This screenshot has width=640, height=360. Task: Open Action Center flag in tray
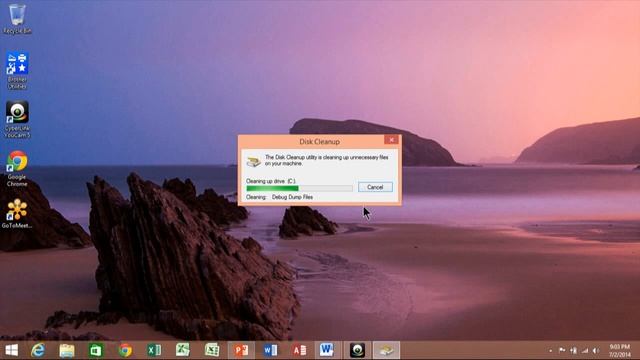[x=562, y=350]
